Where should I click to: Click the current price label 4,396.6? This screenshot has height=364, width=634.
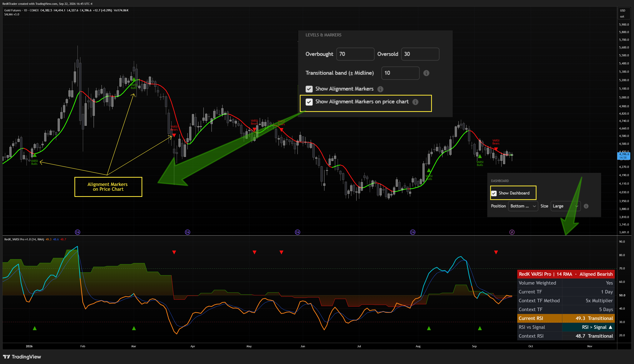624,154
